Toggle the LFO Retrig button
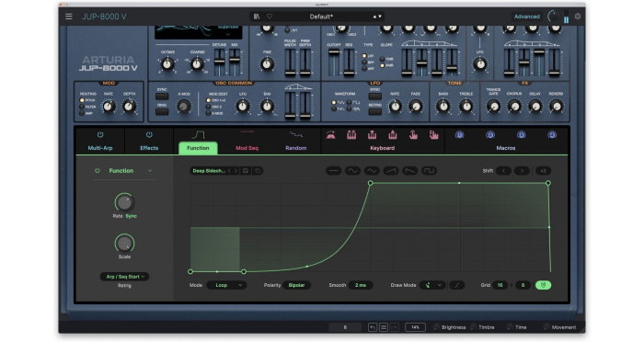The image size is (644, 342). (374, 111)
